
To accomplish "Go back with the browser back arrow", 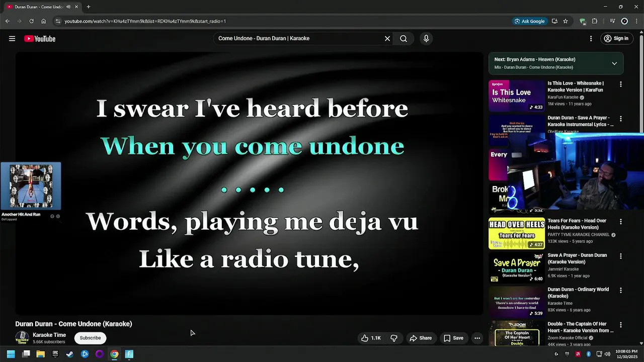I will [x=7, y=21].
